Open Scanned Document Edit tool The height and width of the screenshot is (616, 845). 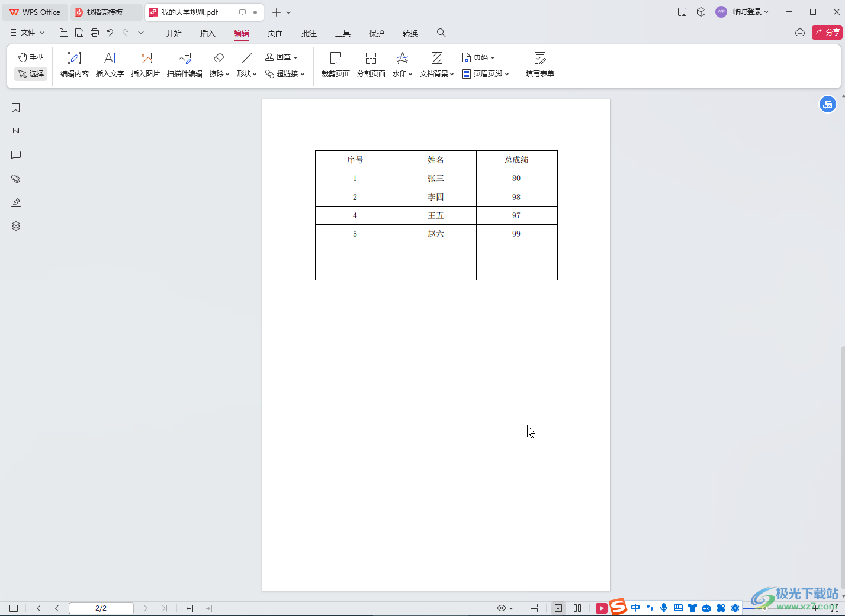(x=185, y=65)
